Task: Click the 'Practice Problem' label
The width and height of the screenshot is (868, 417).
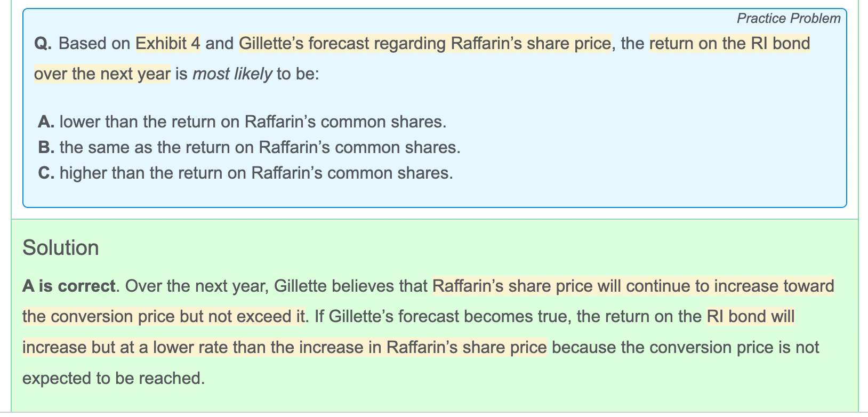Action: point(788,19)
